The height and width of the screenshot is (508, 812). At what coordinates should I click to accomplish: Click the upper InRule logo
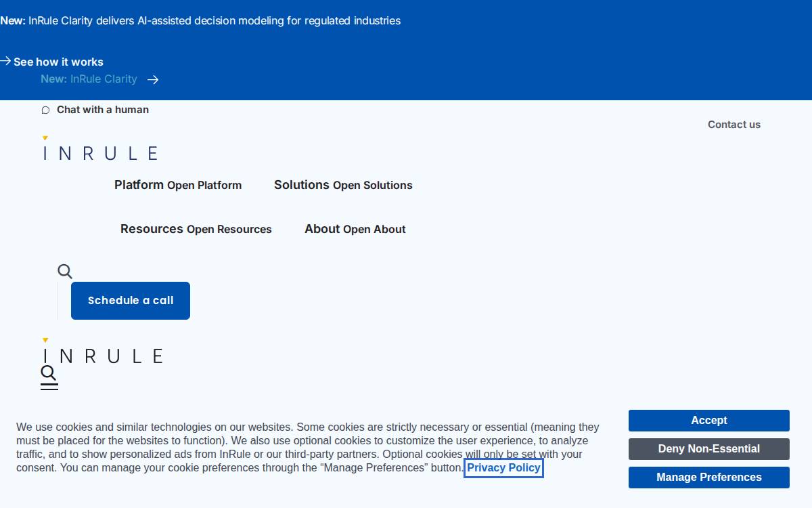pyautogui.click(x=100, y=148)
